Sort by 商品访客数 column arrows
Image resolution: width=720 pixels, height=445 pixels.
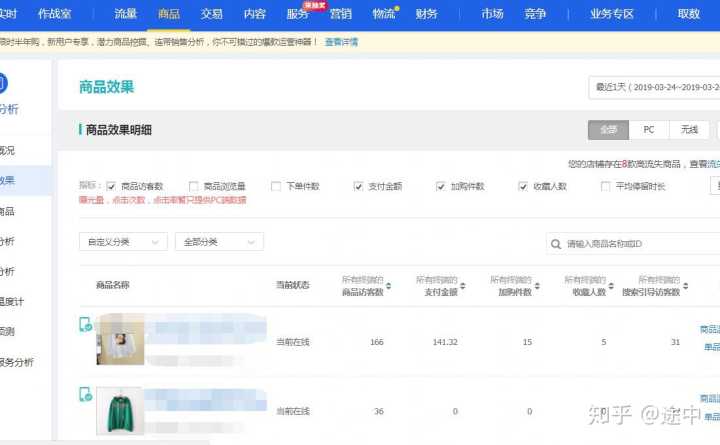click(x=388, y=286)
